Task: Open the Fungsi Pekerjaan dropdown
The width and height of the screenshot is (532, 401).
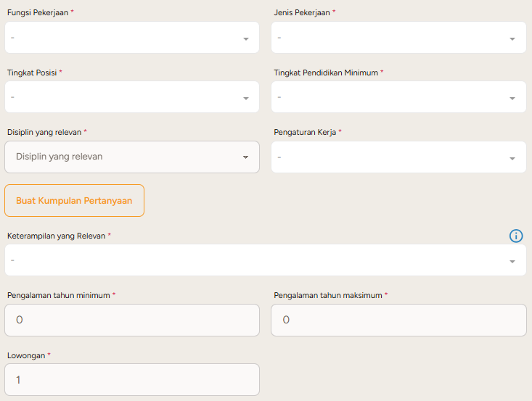Action: [123, 38]
